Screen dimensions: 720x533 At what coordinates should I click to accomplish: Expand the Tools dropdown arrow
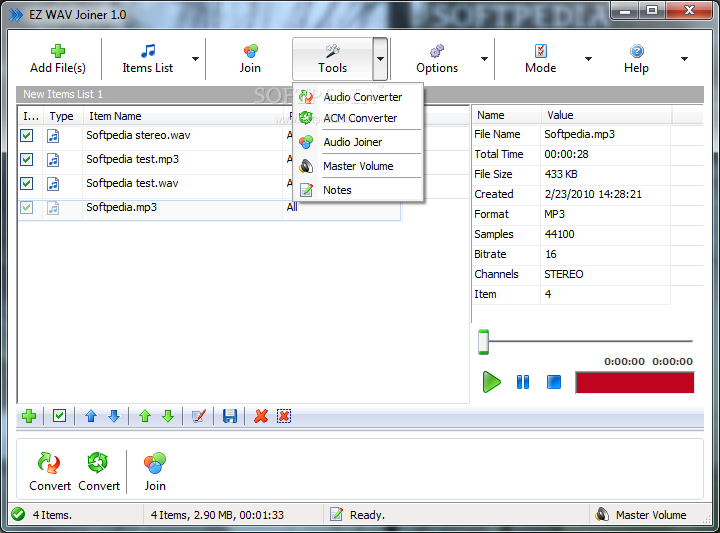380,59
